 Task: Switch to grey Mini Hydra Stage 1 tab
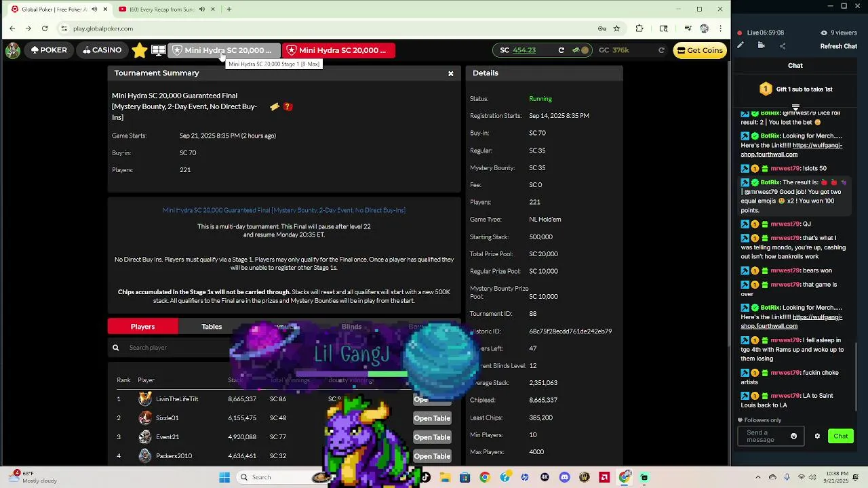[x=224, y=50]
